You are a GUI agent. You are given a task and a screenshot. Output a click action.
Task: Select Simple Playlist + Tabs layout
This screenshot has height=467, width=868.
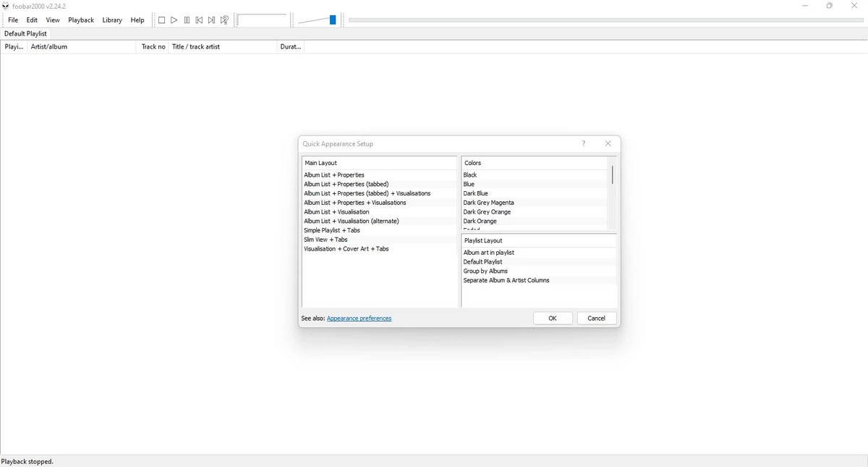pos(380,230)
